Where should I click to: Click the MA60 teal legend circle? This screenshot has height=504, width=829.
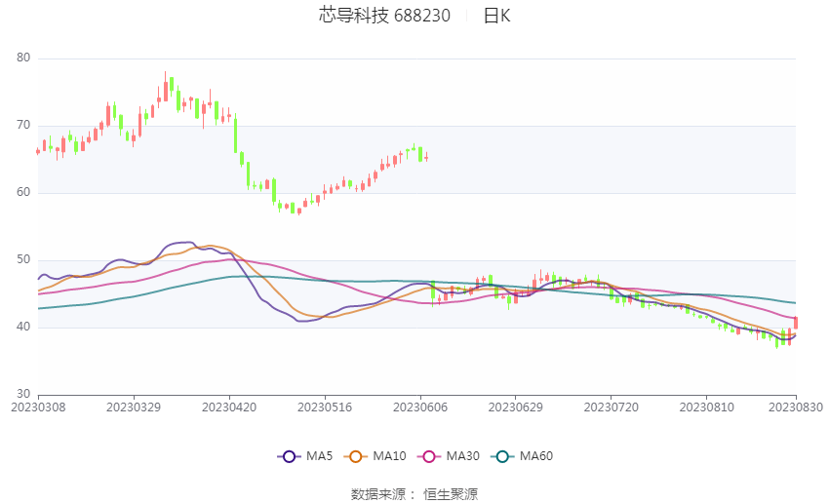point(501,456)
